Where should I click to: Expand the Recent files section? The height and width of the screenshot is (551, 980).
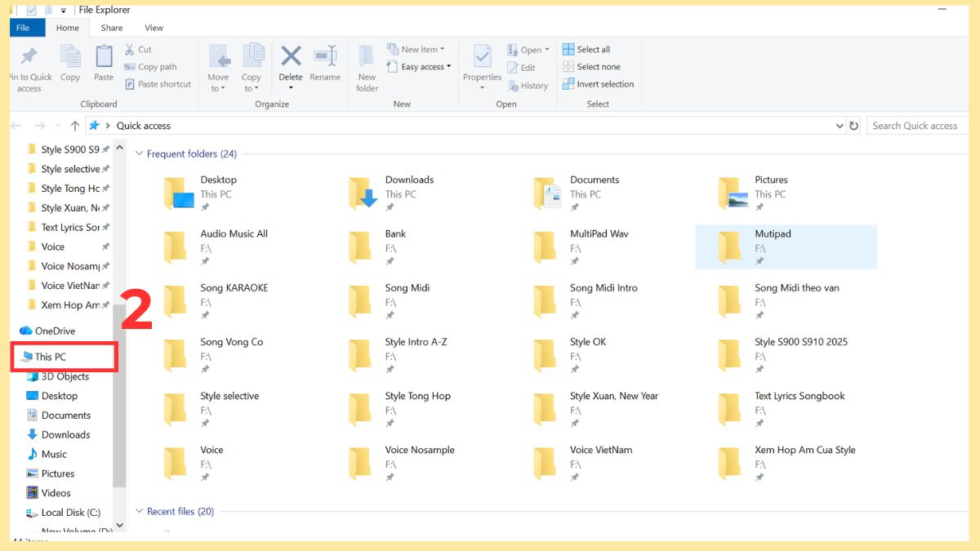139,511
